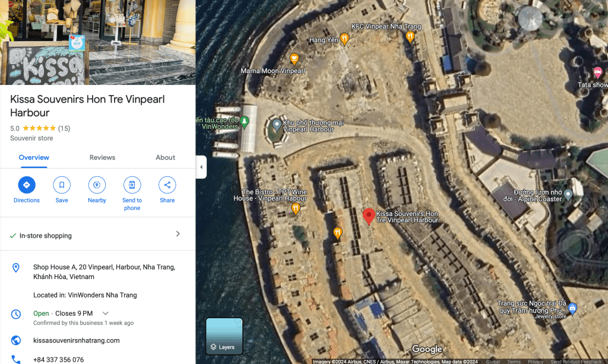This screenshot has width=608, height=364.
Task: Expand the opening hours dropdown
Action: [x=106, y=314]
